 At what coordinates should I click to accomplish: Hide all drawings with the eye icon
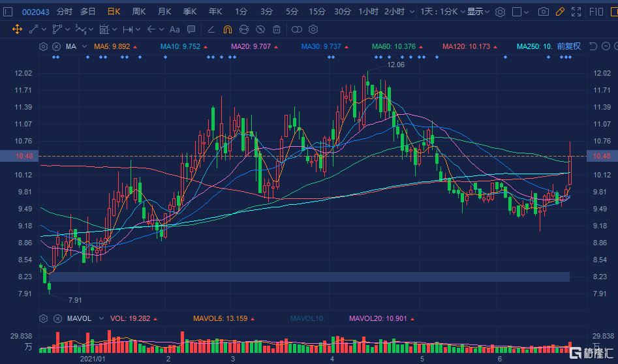click(260, 29)
